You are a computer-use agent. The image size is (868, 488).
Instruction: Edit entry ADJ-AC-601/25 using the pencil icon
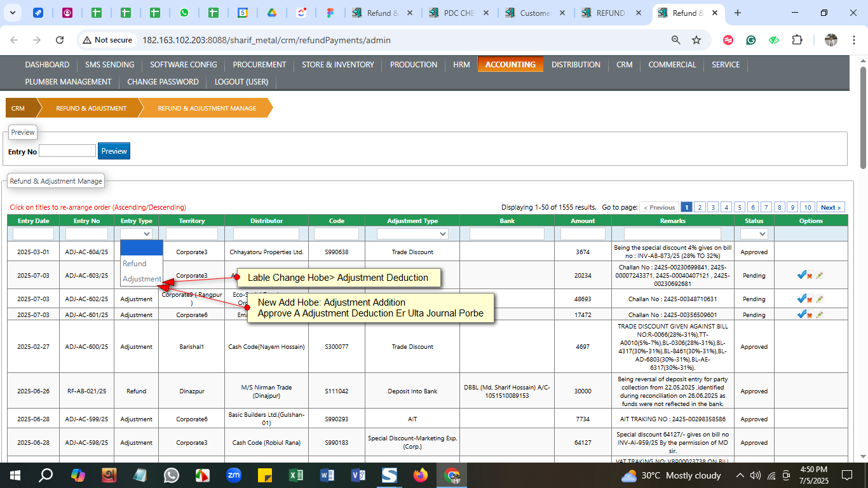click(820, 315)
